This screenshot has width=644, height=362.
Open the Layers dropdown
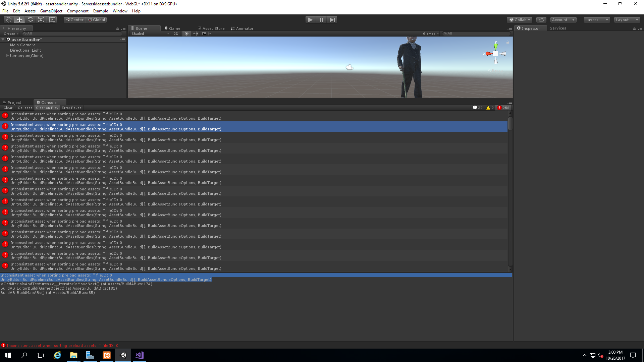click(x=596, y=20)
